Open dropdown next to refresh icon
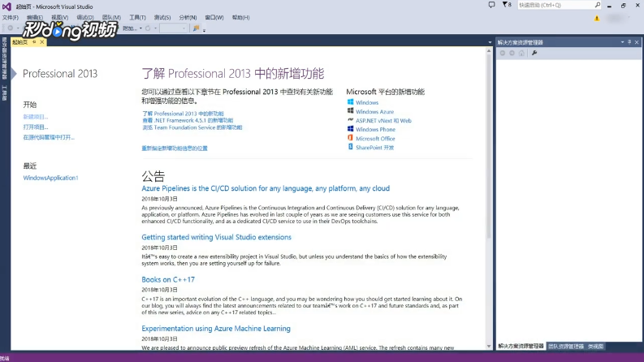Viewport: 644px width, 362px height. point(155,28)
